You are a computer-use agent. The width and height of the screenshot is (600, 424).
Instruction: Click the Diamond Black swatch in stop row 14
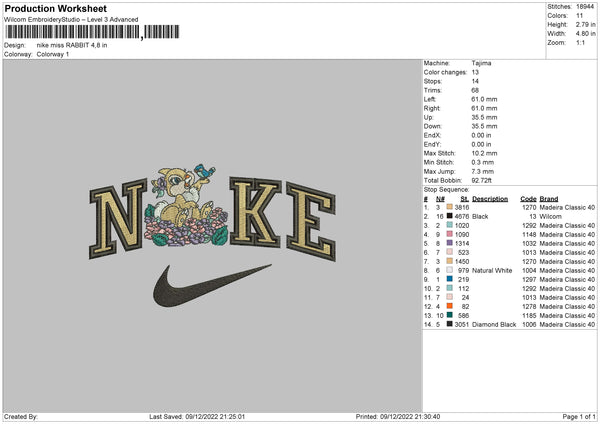450,324
